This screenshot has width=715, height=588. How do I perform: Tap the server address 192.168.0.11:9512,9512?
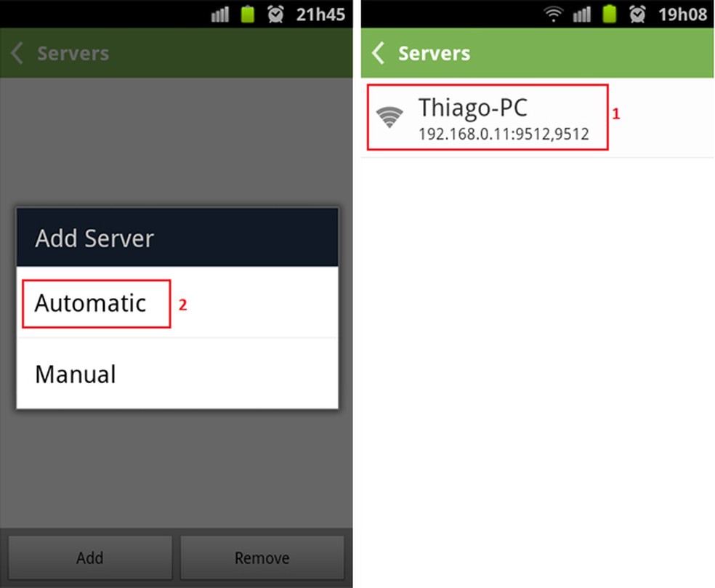504,134
